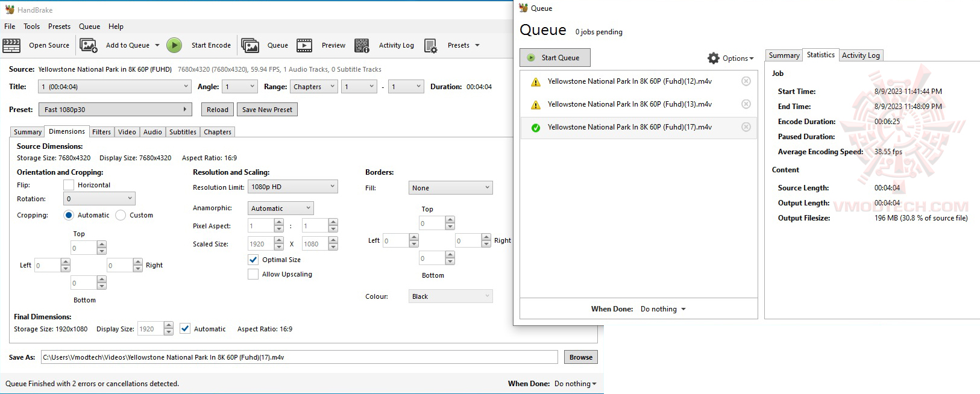
Task: Click warning icon for the (12).m4v job
Action: click(x=536, y=82)
